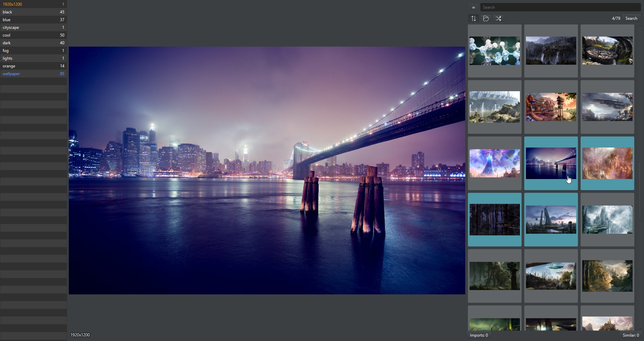Open the folder icon in the toolbar
Screen dimensions: 644x341
click(486, 18)
